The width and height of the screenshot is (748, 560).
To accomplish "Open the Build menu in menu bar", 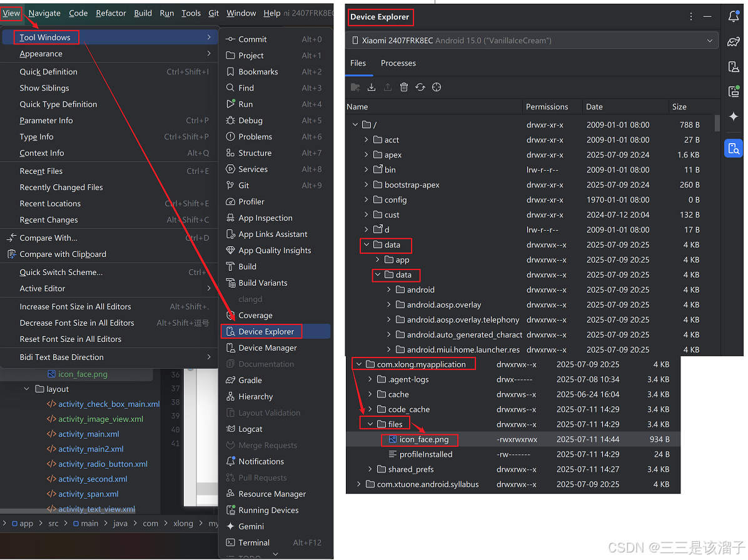I will (x=143, y=13).
